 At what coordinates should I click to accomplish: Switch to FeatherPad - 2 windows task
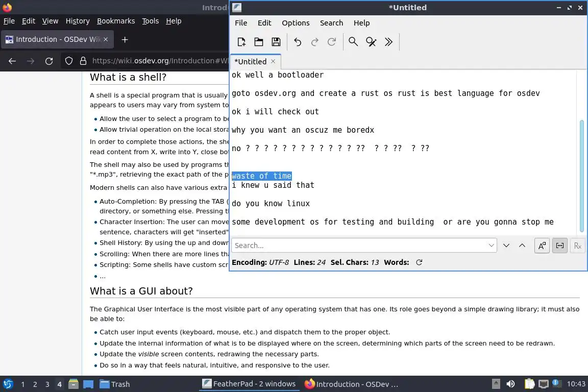coord(249,384)
